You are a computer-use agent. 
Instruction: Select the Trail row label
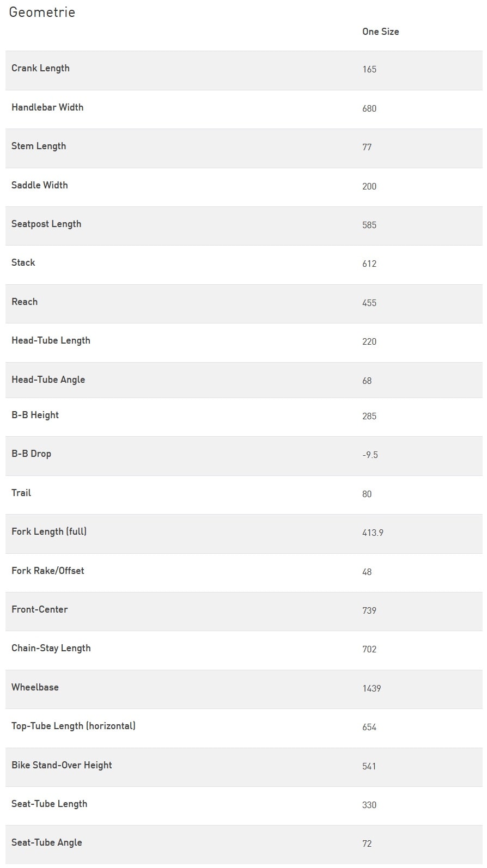point(21,493)
